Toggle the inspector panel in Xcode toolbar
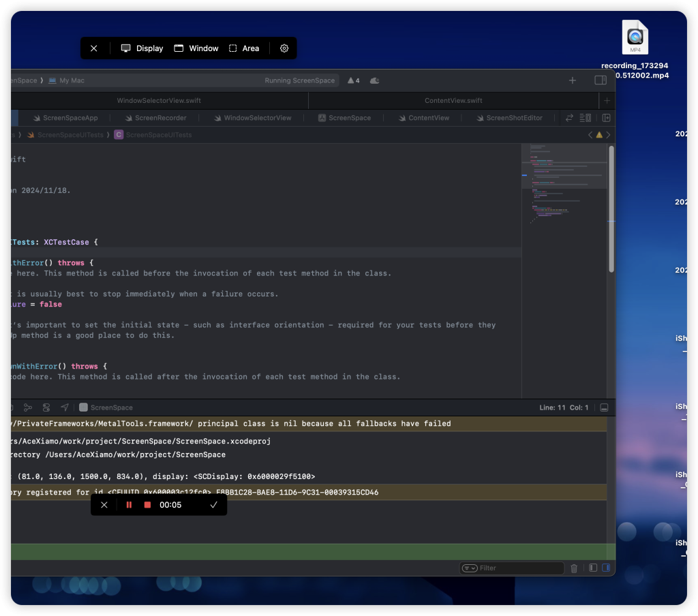The height and width of the screenshot is (616, 698). (601, 80)
